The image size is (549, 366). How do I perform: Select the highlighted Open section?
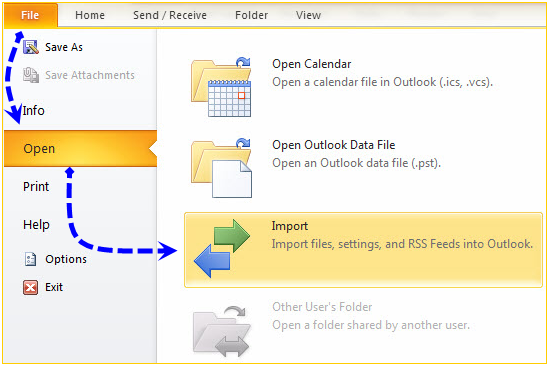point(80,149)
